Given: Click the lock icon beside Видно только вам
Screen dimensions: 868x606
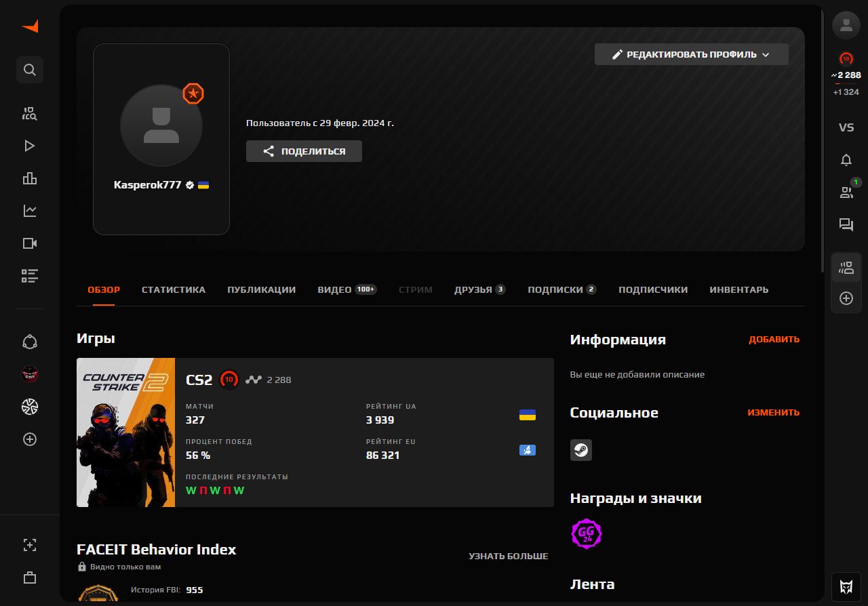Looking at the screenshot, I should [82, 567].
